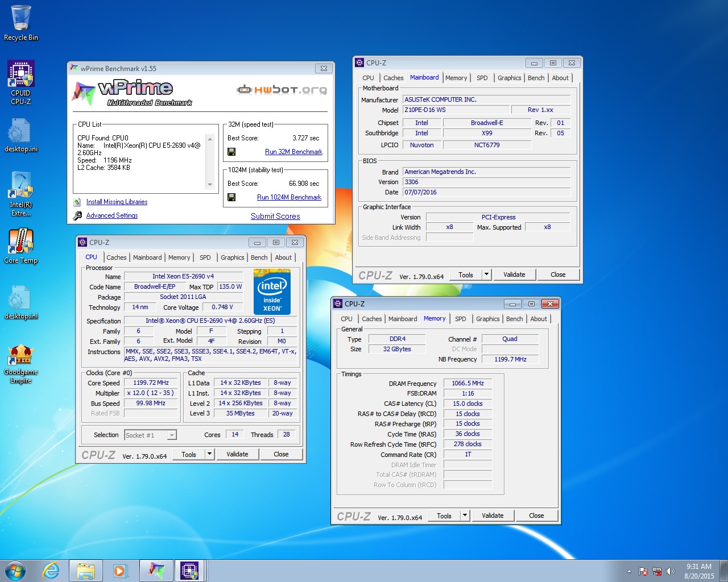Switch to SPD tab in CPU window

(205, 257)
